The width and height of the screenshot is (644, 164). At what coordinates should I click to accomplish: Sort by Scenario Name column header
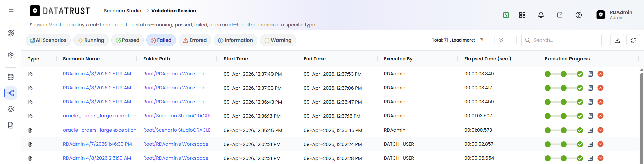81,59
